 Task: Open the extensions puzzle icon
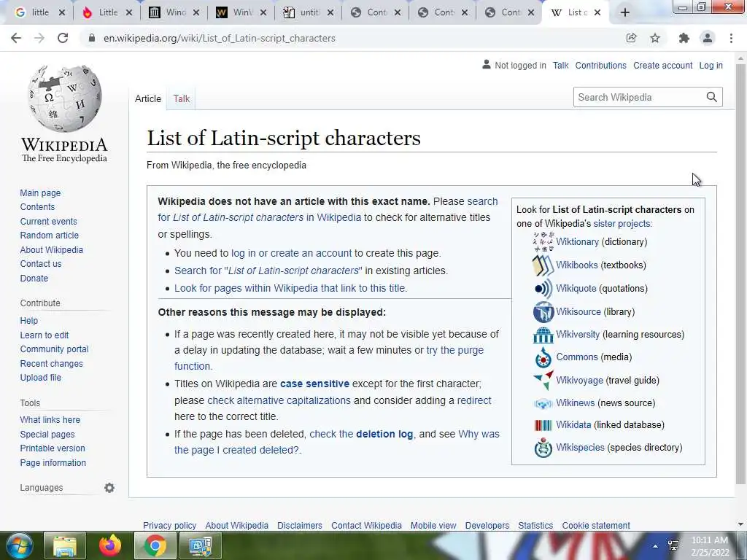(x=684, y=38)
